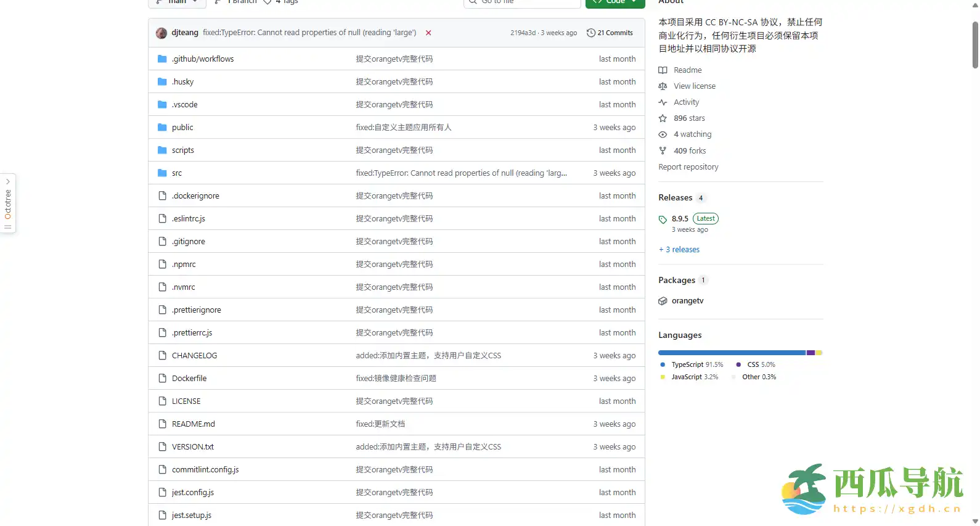
Task: Open the + 3 releases link
Action: tap(679, 250)
